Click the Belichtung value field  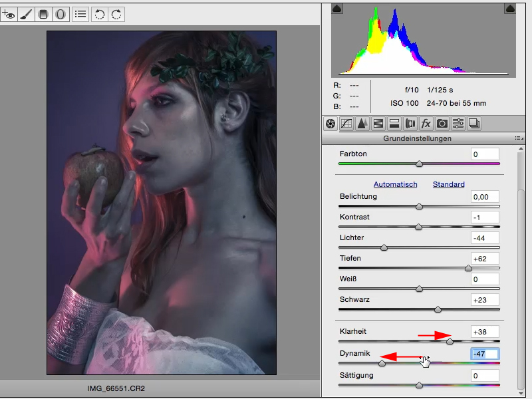(x=485, y=197)
